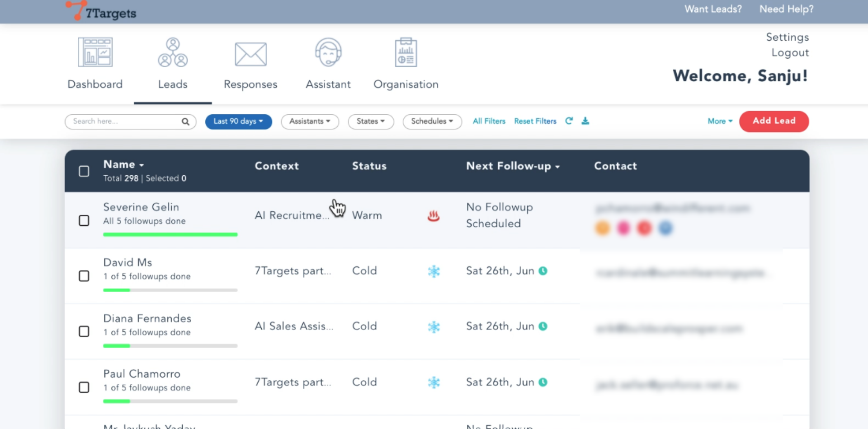This screenshot has height=429, width=868.
Task: Open the Assistant headset icon
Action: click(x=328, y=52)
